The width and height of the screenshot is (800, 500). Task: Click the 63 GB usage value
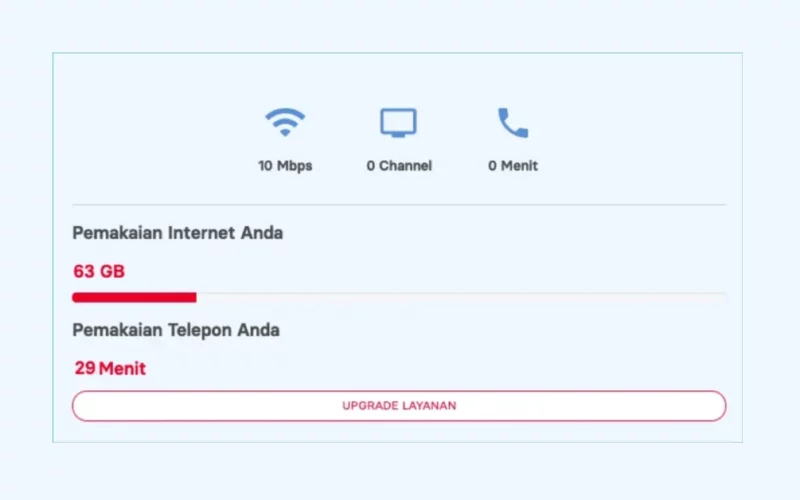coord(99,271)
